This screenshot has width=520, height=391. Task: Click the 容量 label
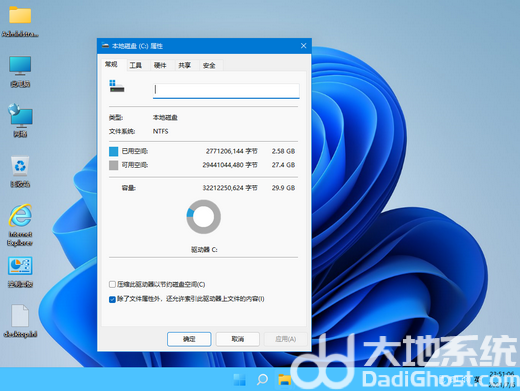[x=128, y=188]
